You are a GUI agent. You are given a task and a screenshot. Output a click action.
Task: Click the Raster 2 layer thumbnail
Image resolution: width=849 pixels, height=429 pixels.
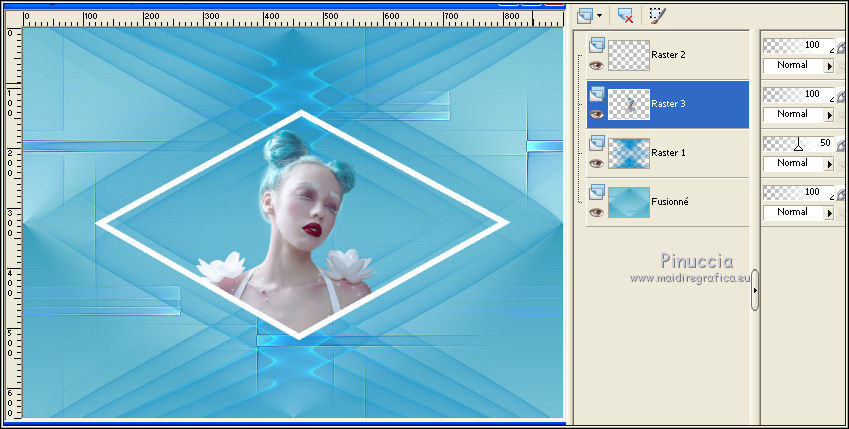pyautogui.click(x=629, y=55)
